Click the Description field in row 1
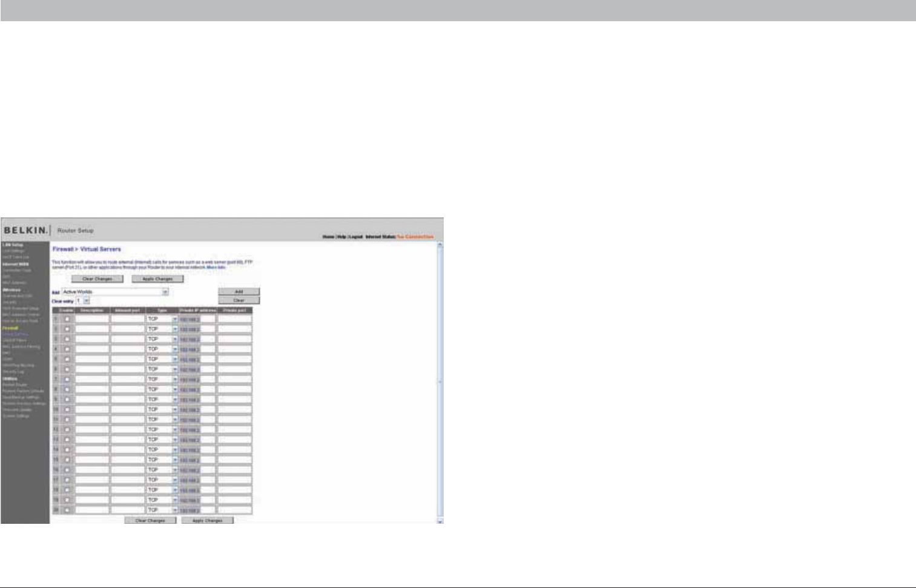 [92, 319]
